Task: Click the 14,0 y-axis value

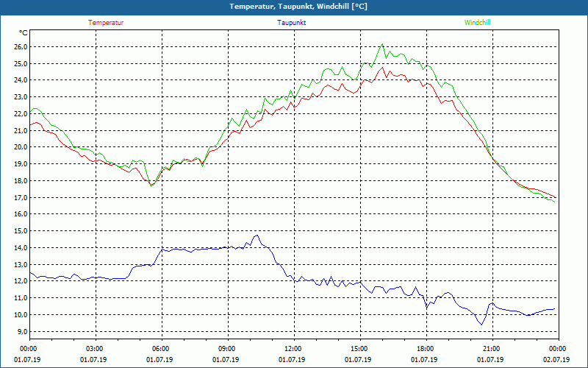Action: 21,248
